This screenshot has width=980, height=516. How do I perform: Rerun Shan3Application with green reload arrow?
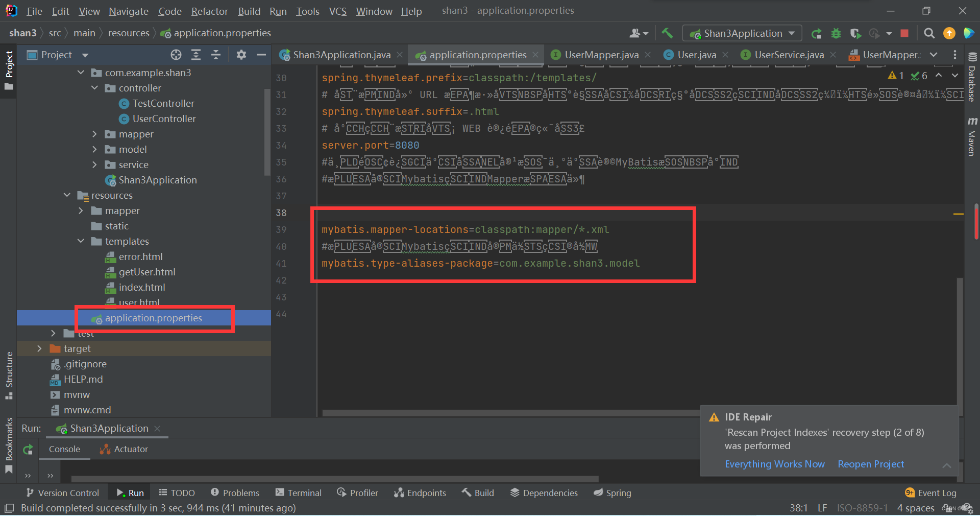[816, 33]
